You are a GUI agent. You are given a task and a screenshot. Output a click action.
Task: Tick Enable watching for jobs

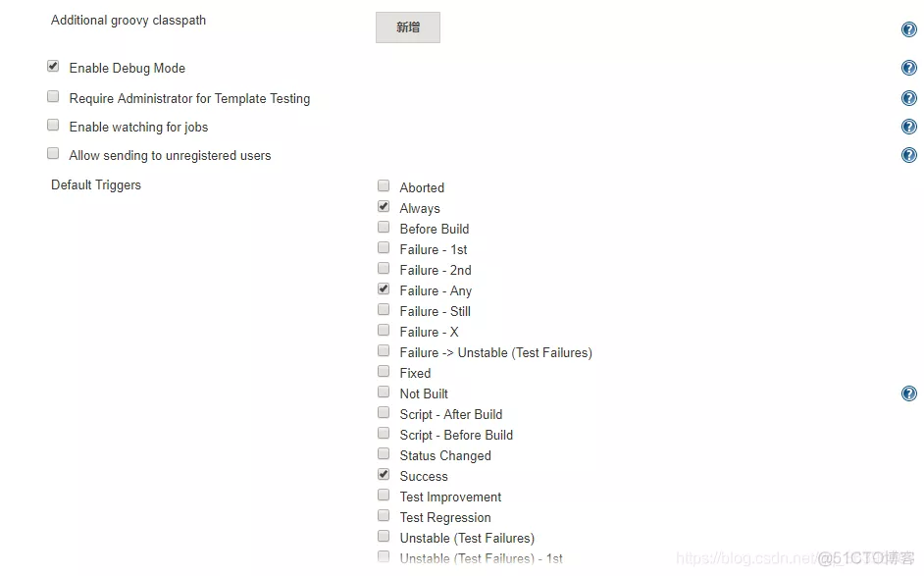pos(53,126)
